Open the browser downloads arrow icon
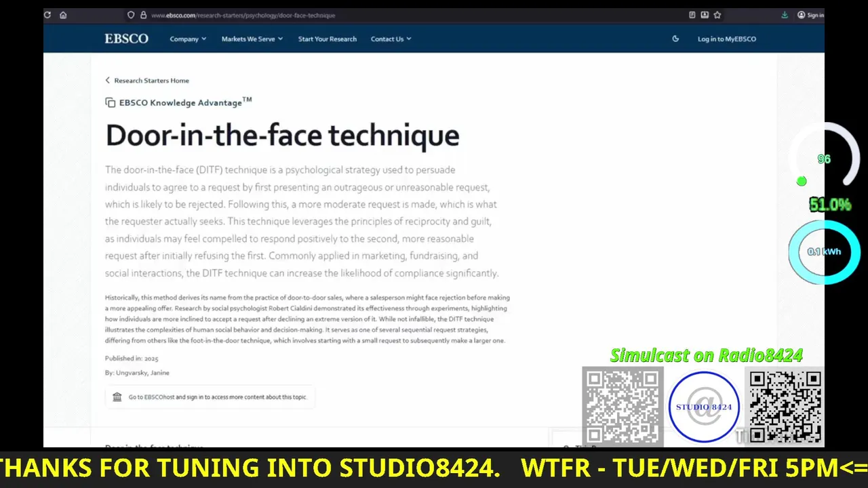This screenshot has height=488, width=868. [785, 15]
